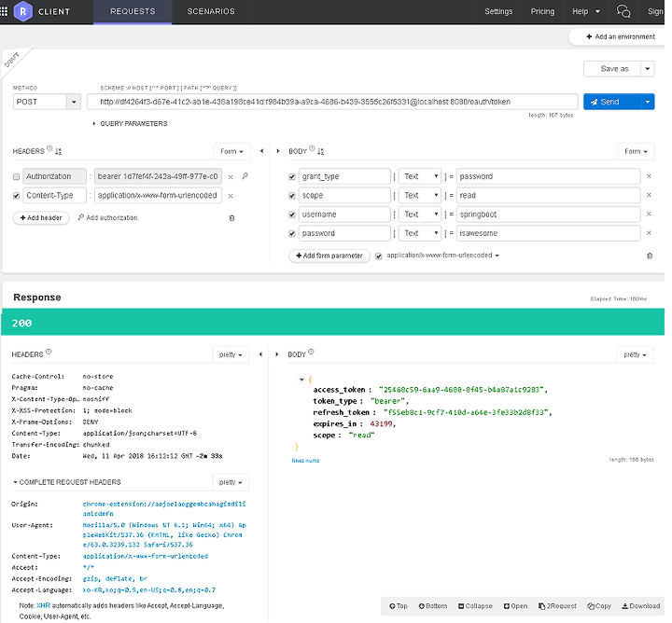Toggle the scope parameter checkbox
Image resolution: width=672 pixels, height=623 pixels.
point(292,196)
